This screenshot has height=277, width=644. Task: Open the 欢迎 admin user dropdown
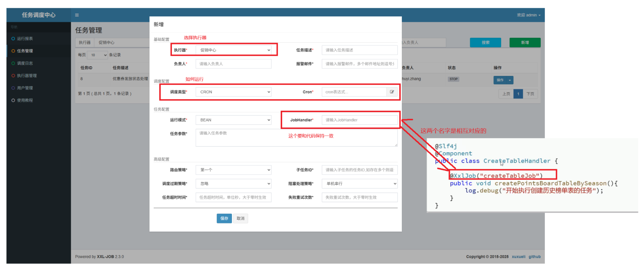[x=528, y=15]
